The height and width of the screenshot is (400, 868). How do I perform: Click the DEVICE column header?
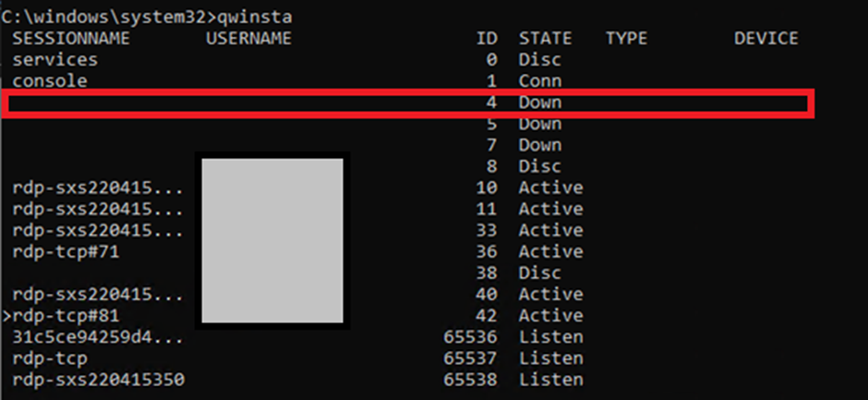point(766,38)
